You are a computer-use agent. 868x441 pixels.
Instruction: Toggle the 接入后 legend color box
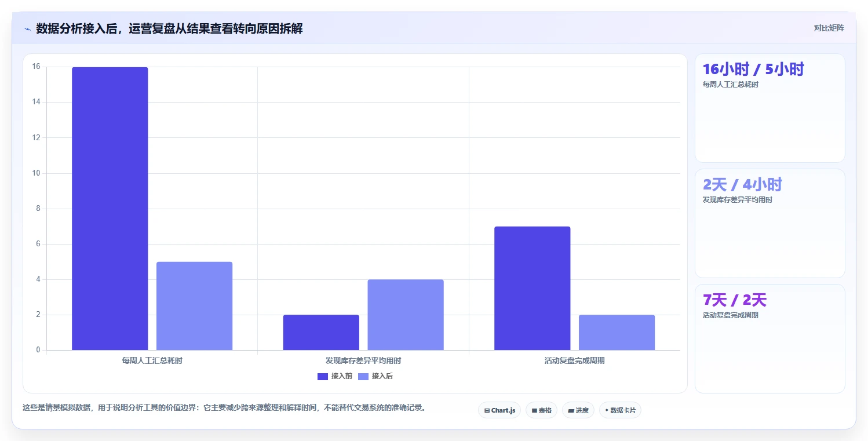coord(363,377)
